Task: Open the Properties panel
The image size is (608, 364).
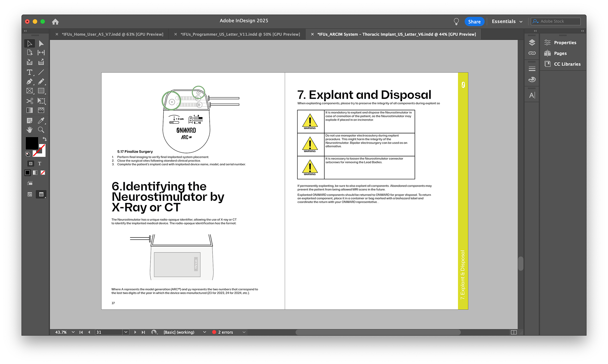Action: pos(560,43)
